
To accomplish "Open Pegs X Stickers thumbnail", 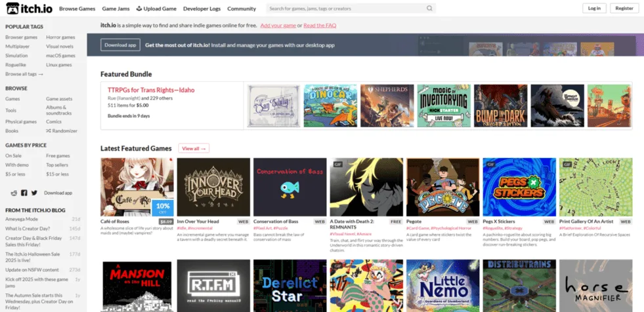I will click(519, 187).
